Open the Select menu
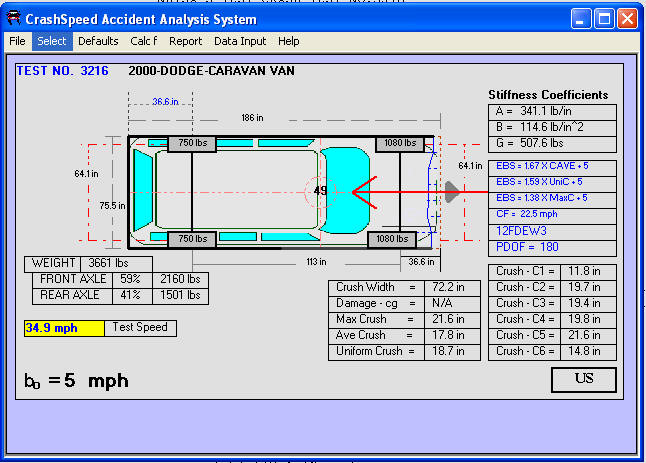 (52, 41)
